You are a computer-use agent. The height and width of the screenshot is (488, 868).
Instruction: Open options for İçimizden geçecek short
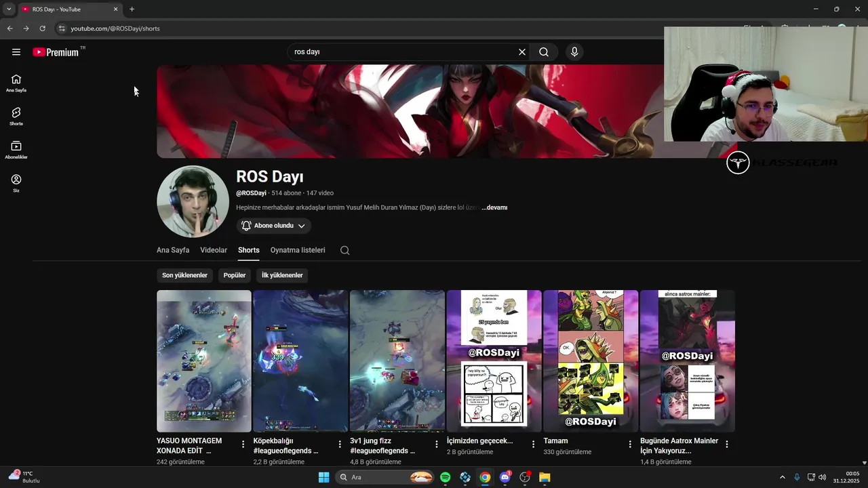click(533, 445)
